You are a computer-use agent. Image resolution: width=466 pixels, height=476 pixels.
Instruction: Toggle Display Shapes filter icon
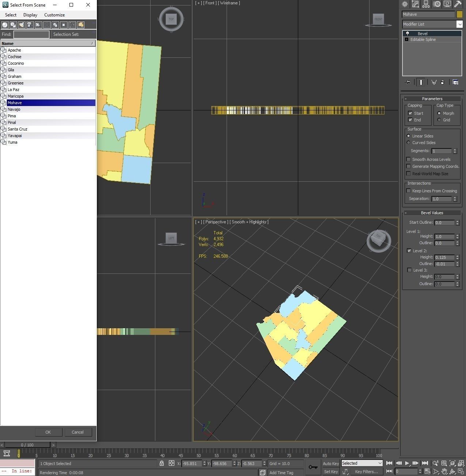tap(13, 25)
